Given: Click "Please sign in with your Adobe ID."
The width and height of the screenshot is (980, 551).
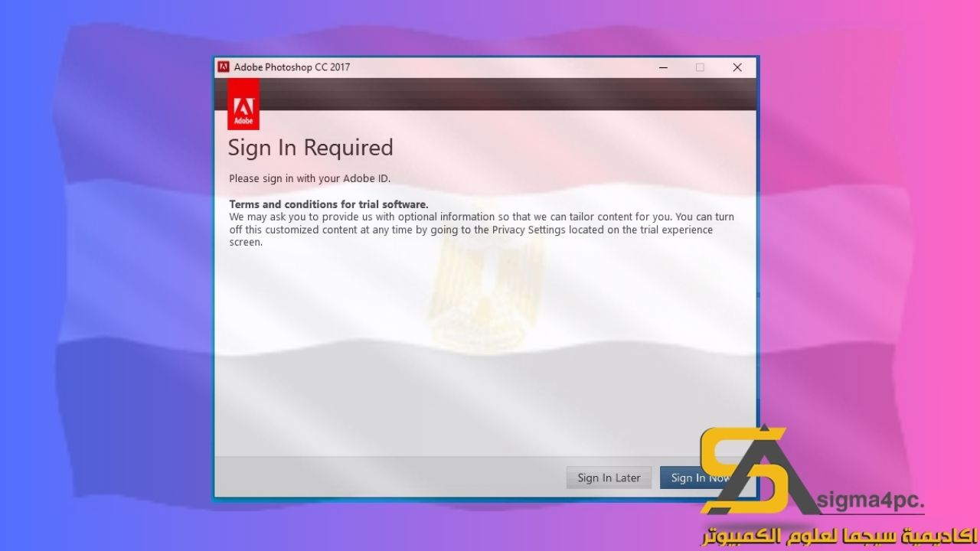Looking at the screenshot, I should [x=309, y=178].
